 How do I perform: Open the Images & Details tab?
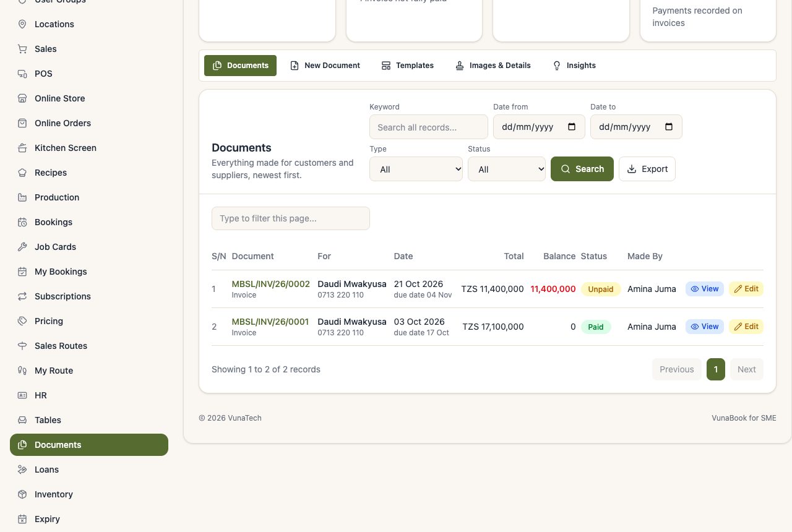(493, 66)
